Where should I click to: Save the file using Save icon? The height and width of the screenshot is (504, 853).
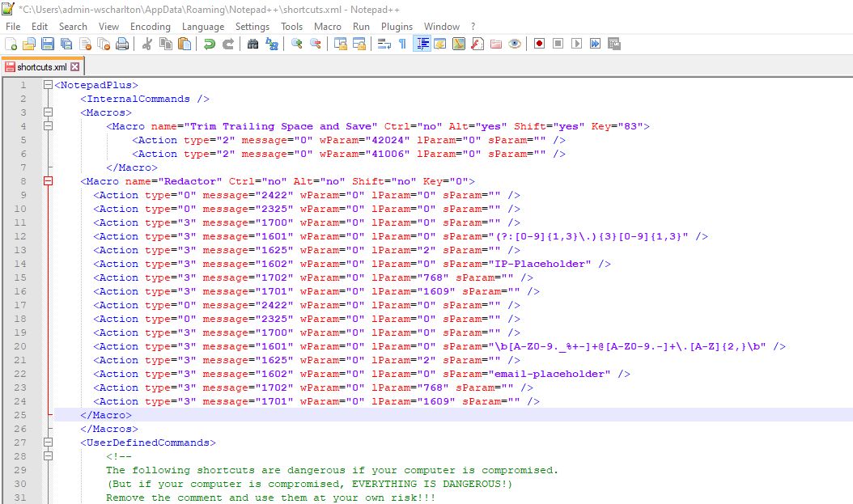pos(48,44)
